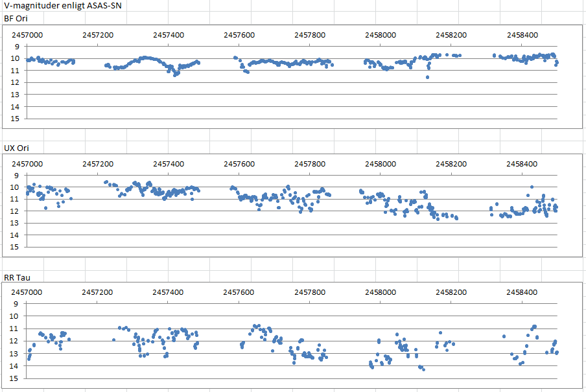Viewport: 586px width, 392px height.
Task: Pick the BF Ori outlier point near magnitude 11.6
Action: [x=427, y=77]
